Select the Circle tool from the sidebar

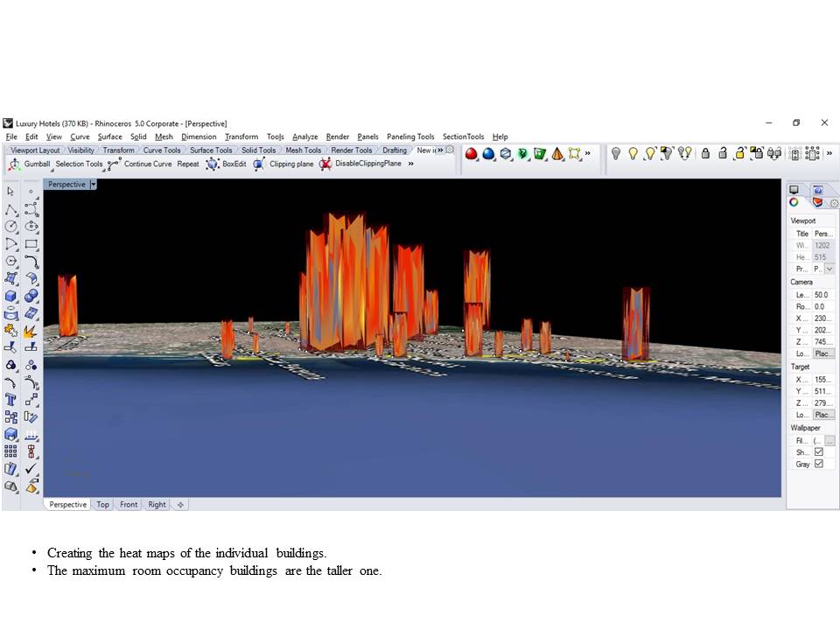pyautogui.click(x=10, y=226)
